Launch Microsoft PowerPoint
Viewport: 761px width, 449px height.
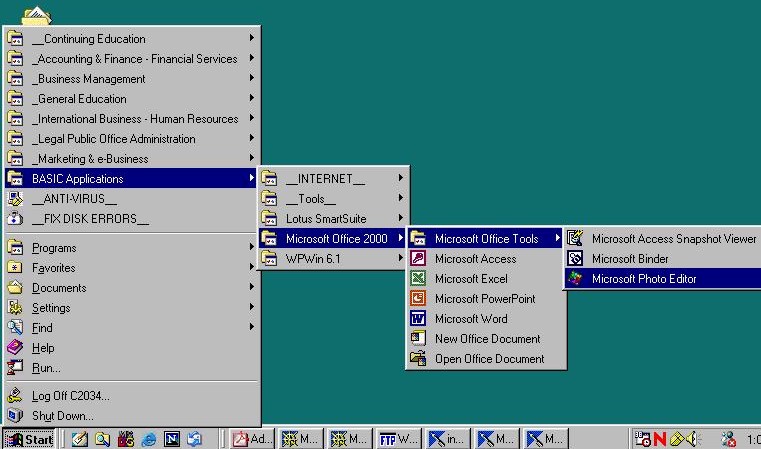[485, 299]
